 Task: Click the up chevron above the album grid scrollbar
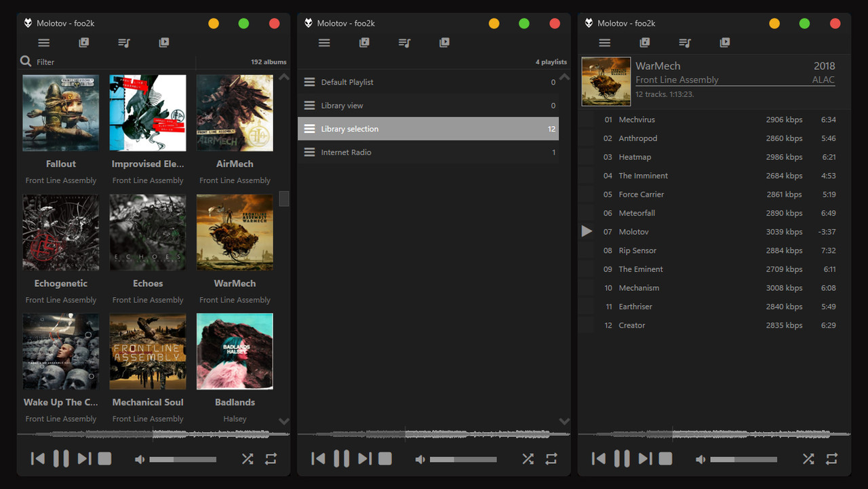284,77
